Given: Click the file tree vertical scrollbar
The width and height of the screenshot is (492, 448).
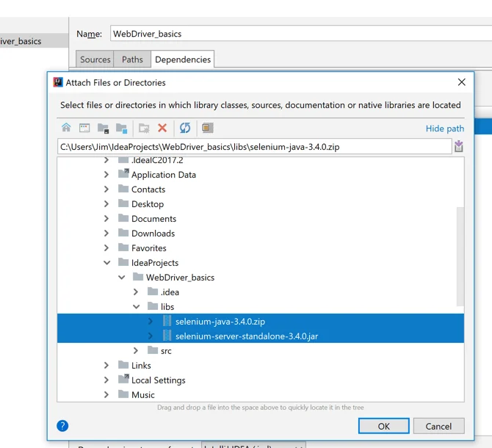Looking at the screenshot, I should (x=460, y=256).
